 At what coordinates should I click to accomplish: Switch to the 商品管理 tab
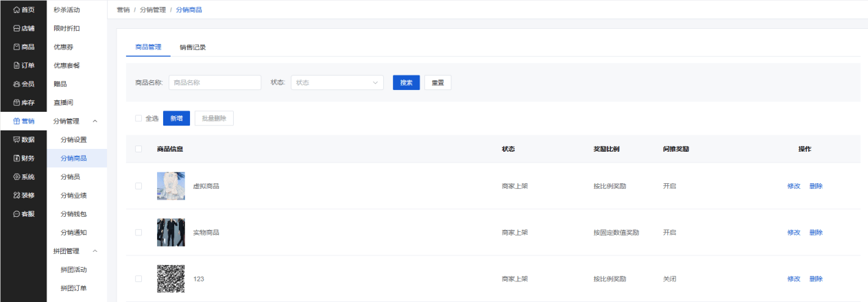coord(148,47)
